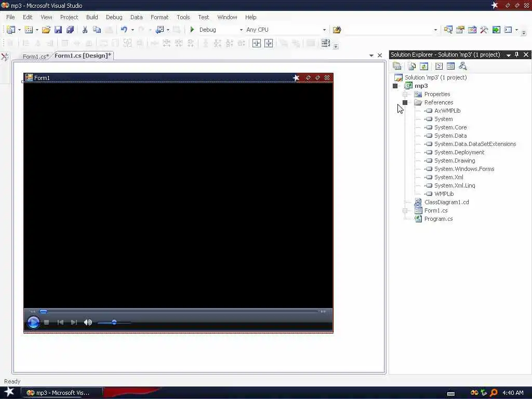This screenshot has height=399, width=532.
Task: Mute the media player volume speaker button
Action: [88, 322]
